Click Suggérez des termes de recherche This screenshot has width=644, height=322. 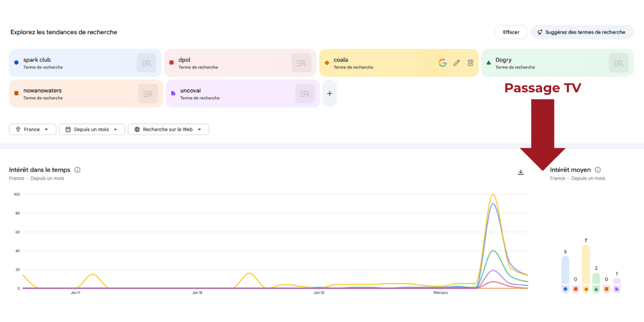pos(582,32)
